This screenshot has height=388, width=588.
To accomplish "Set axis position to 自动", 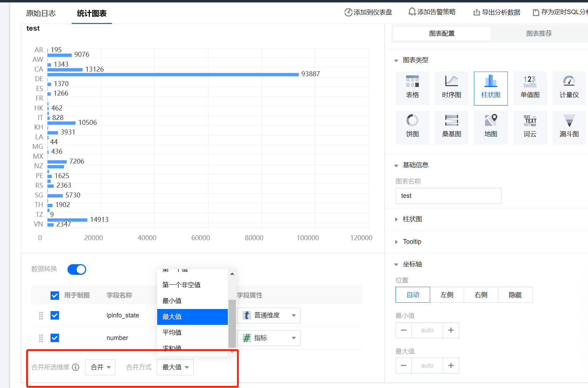I will point(413,295).
